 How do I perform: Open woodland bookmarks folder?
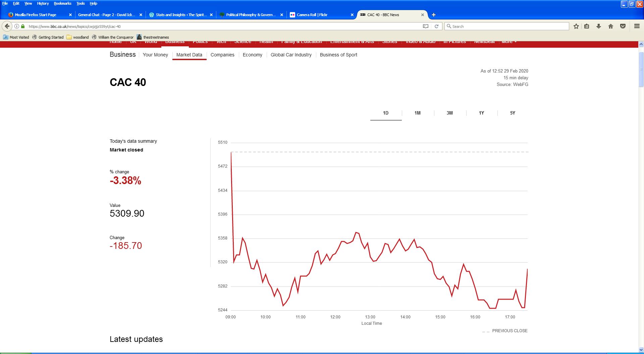pyautogui.click(x=78, y=37)
